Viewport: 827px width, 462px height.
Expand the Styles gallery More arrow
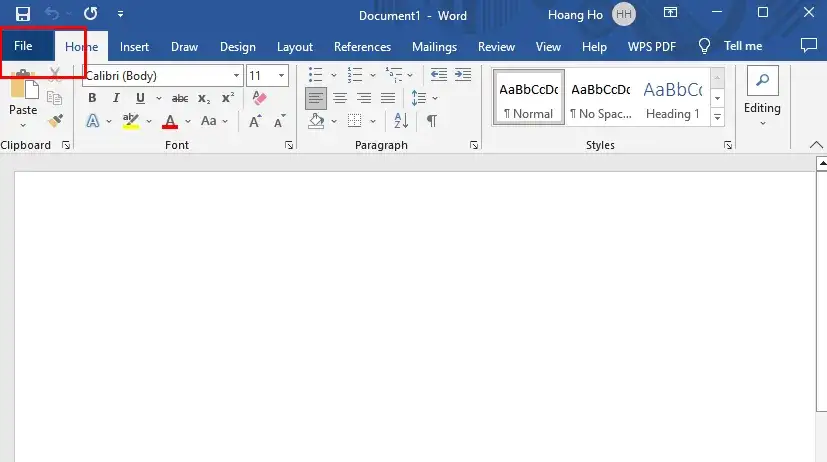pos(717,117)
